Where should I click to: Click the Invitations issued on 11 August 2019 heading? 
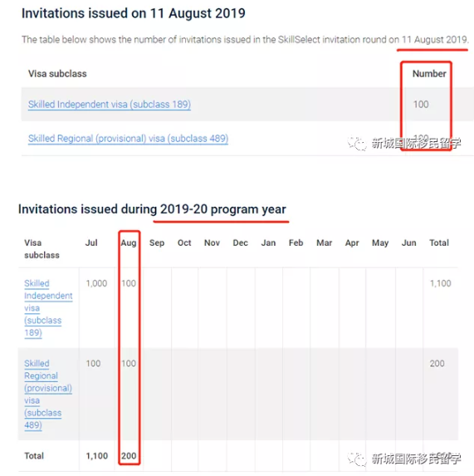click(x=134, y=13)
